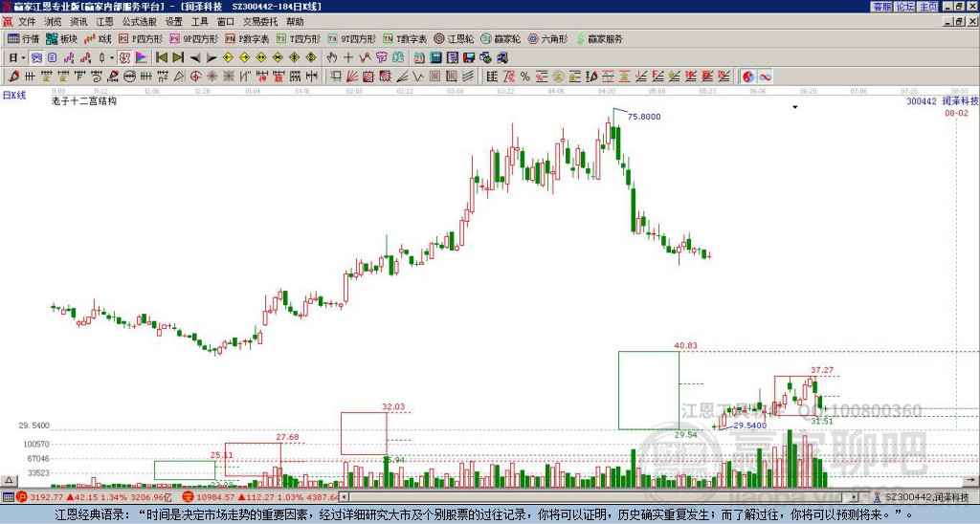This screenshot has width=980, height=524.
Task: Open the P数字表 tool
Action: point(248,38)
